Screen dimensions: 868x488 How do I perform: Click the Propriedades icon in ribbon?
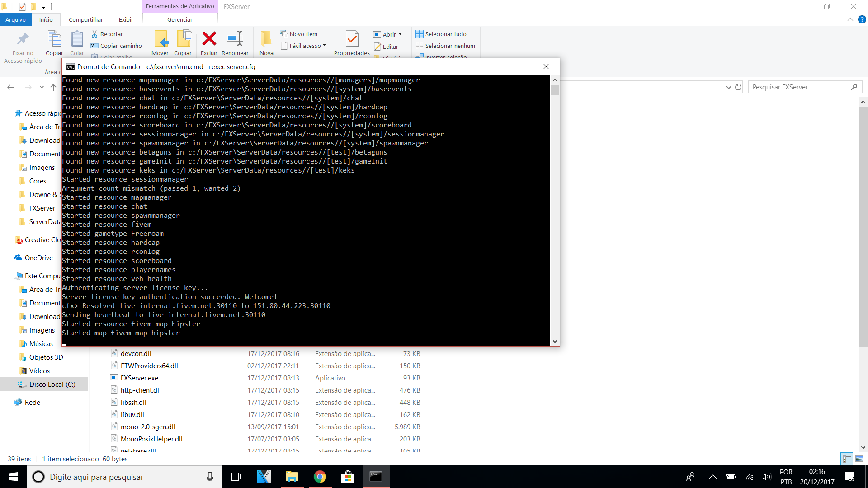pyautogui.click(x=352, y=39)
